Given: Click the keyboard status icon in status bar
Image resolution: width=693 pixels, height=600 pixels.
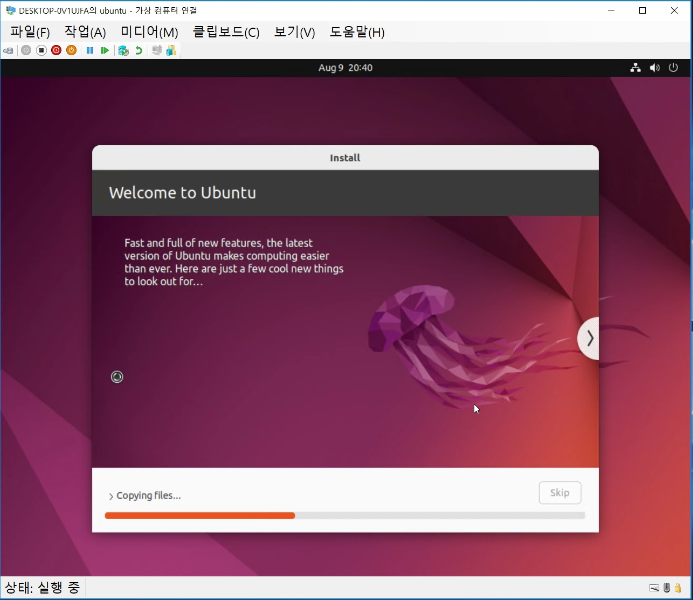Looking at the screenshot, I should point(654,588).
